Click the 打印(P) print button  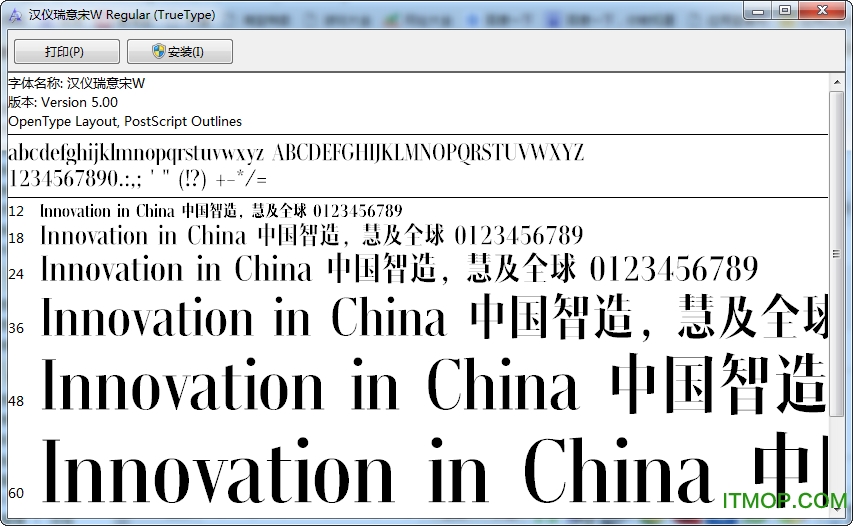pos(67,52)
